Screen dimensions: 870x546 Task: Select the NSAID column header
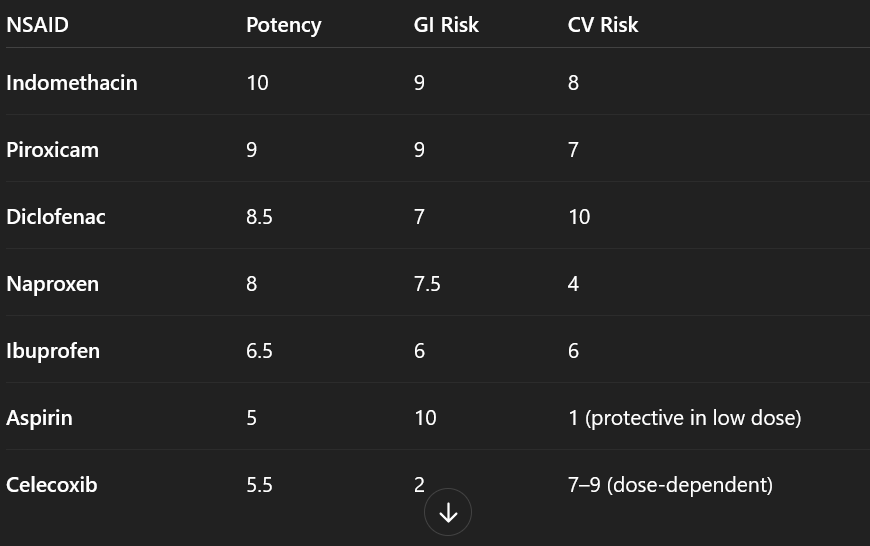click(x=37, y=25)
